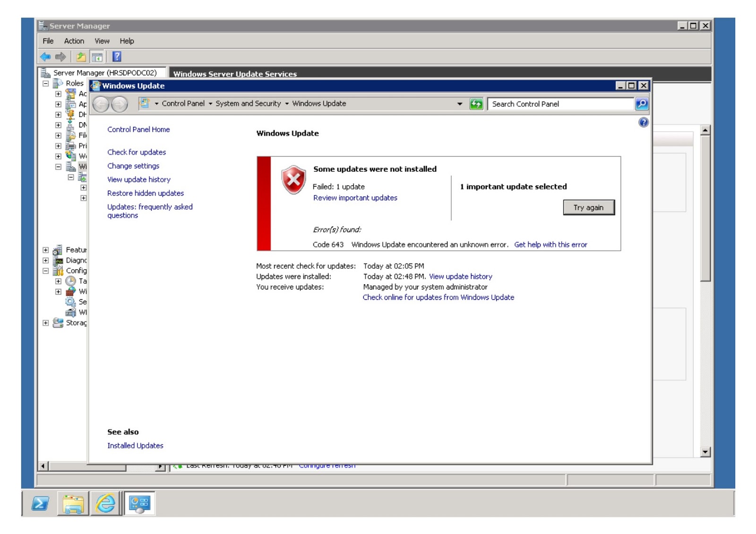
Task: Select the Print Services printer icon in tree
Action: [70, 146]
